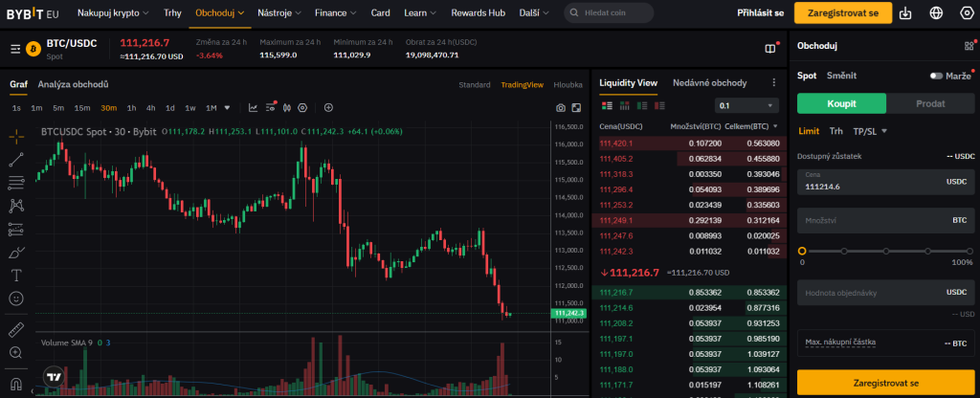Switch chart to Hloubka depth mode

(568, 85)
